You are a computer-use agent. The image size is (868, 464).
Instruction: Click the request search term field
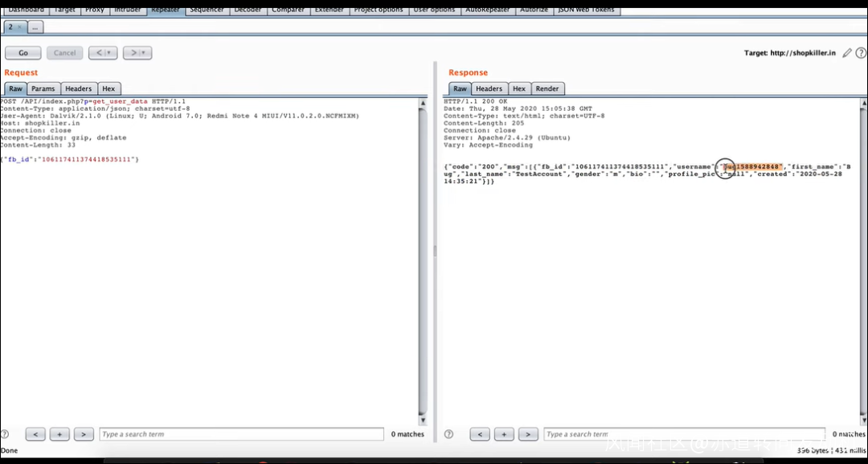[x=241, y=434]
